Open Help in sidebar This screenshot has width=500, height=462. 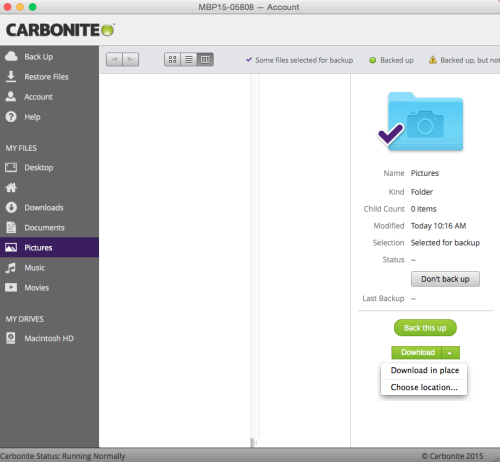pyautogui.click(x=49, y=117)
